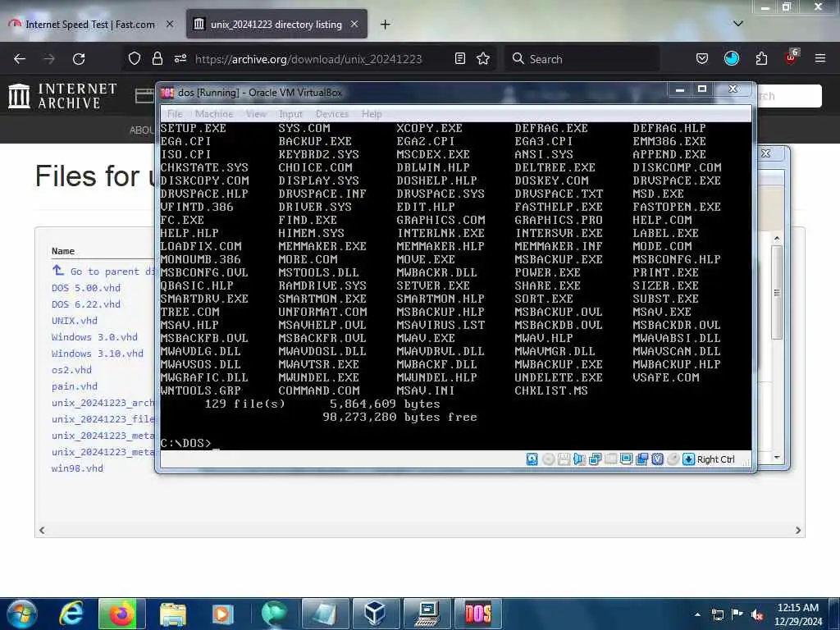
Task: Open the Firefox application hamburger menu
Action: pyautogui.click(x=820, y=59)
